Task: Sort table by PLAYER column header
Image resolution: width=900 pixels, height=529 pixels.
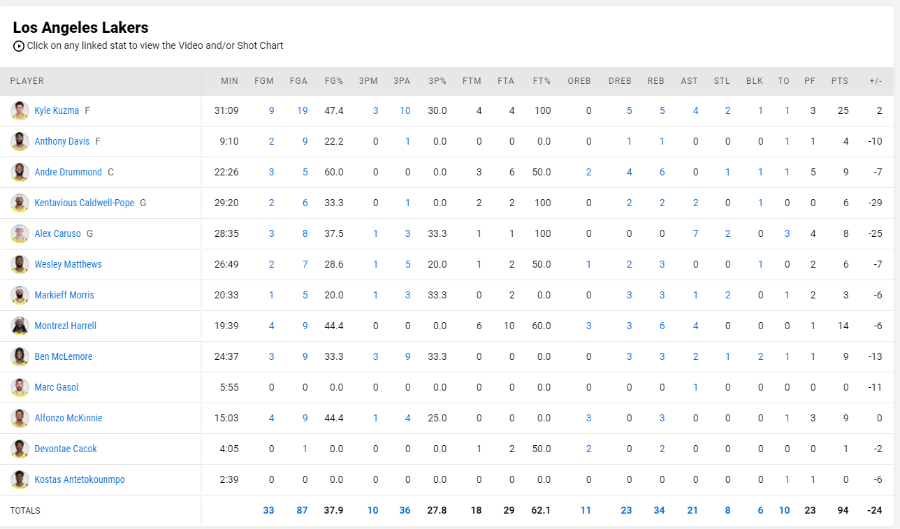Action: pos(27,81)
